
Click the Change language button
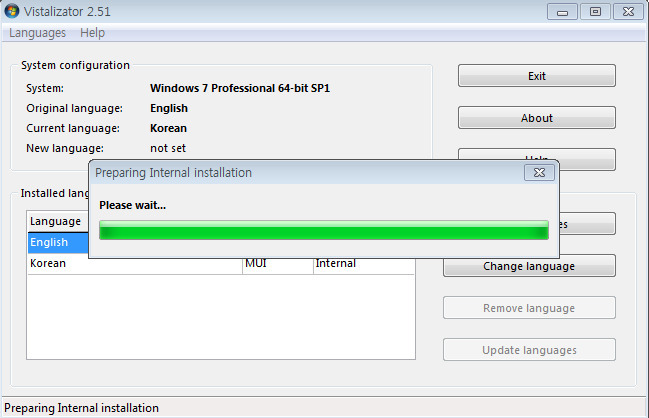point(529,266)
